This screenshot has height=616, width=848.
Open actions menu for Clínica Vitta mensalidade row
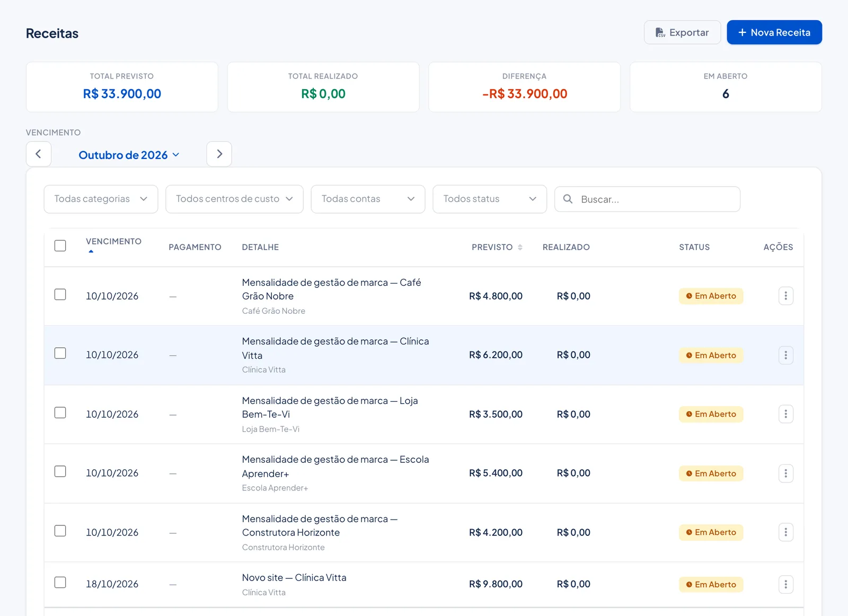tap(785, 355)
